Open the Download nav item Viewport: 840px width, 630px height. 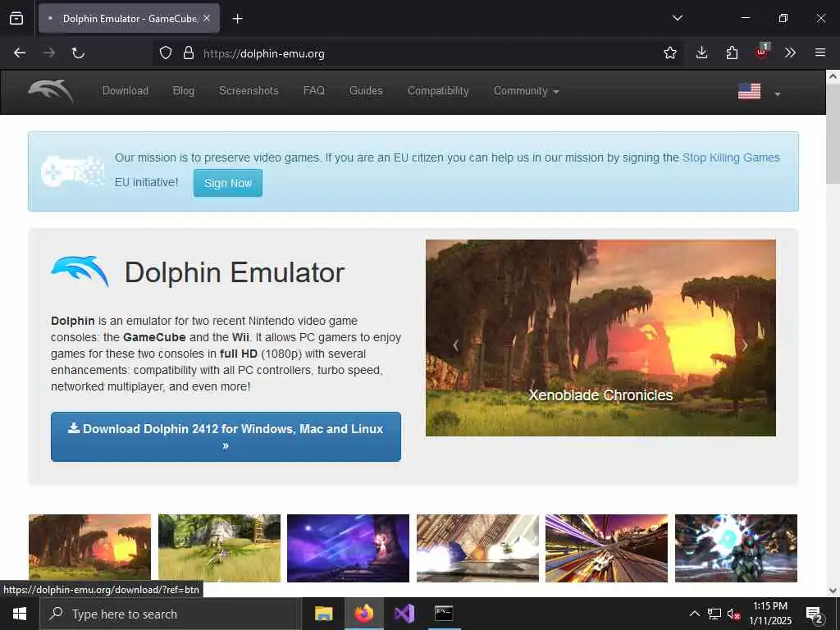click(126, 91)
